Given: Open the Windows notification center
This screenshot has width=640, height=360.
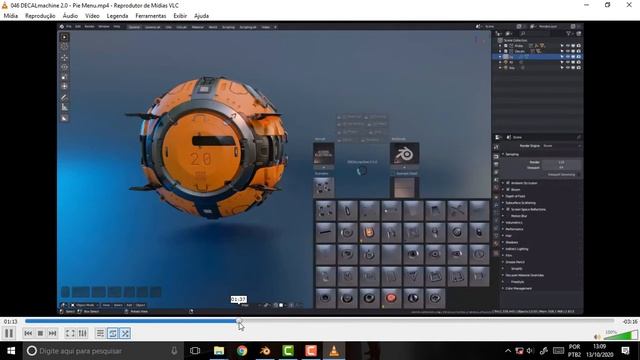Looking at the screenshot, I should click(625, 351).
